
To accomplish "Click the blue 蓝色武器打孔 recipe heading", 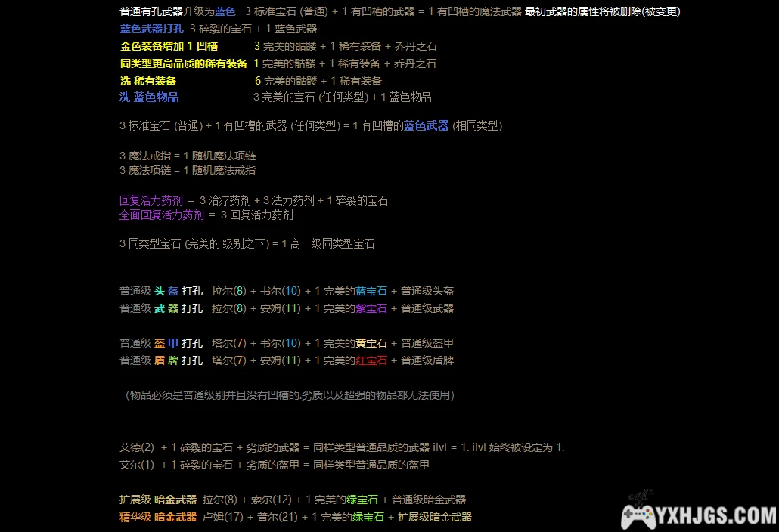I will click(151, 29).
